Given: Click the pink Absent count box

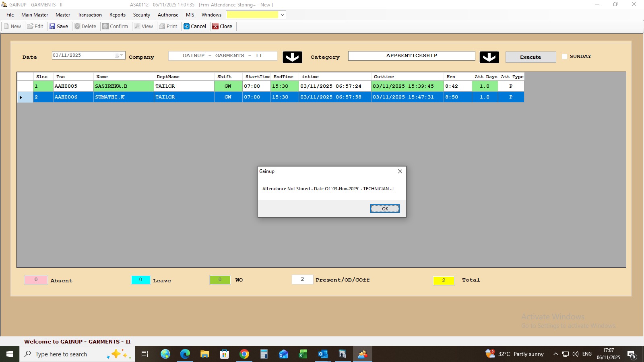Looking at the screenshot, I should (x=36, y=280).
